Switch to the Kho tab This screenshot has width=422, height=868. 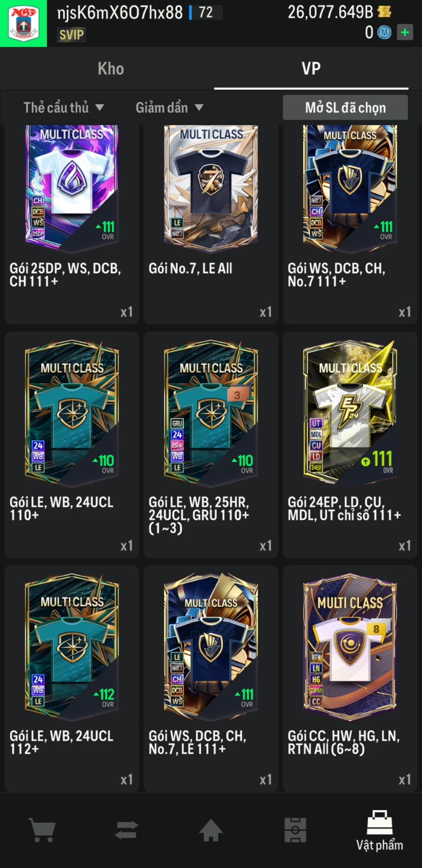(111, 69)
